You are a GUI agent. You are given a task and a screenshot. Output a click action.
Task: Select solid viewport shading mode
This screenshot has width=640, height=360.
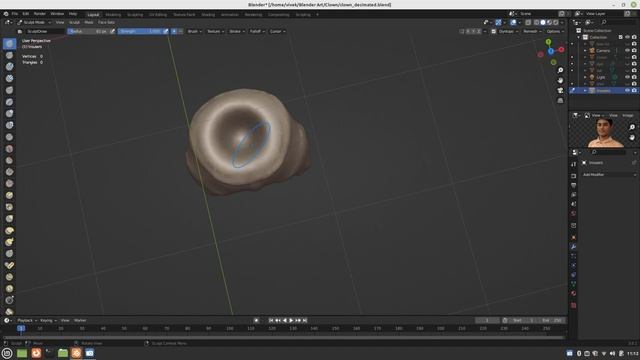tap(542, 22)
